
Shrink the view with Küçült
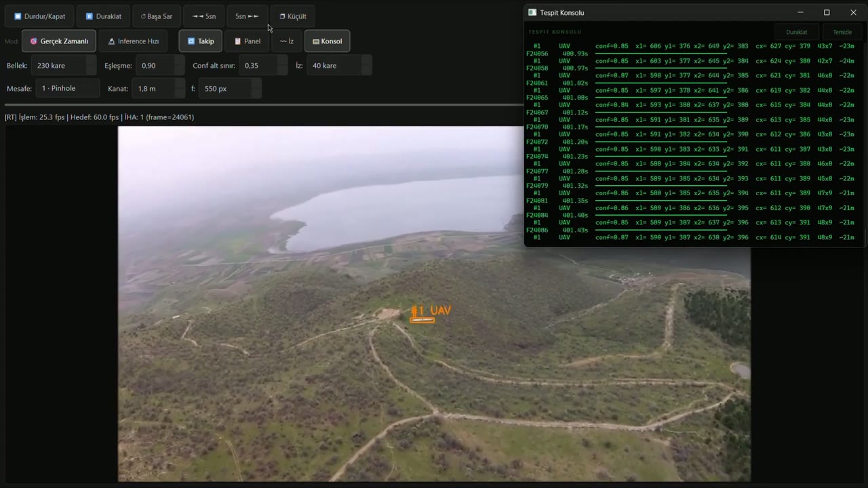[293, 16]
